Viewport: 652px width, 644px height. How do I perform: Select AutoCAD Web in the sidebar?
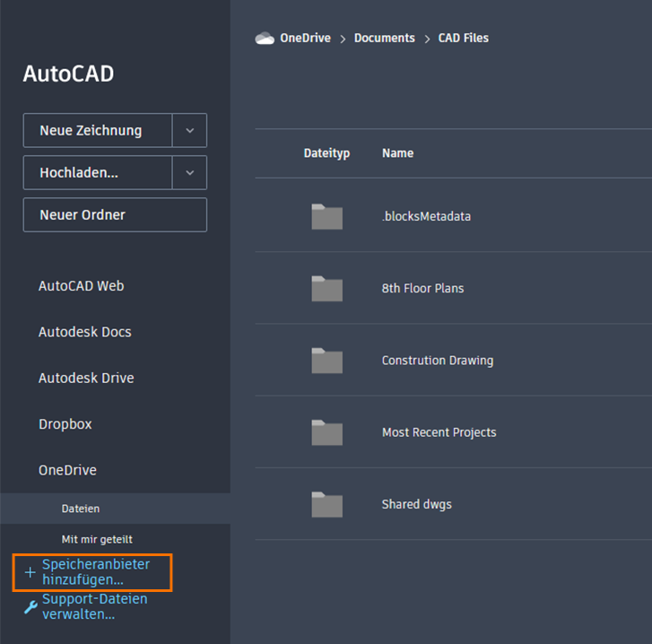tap(81, 286)
